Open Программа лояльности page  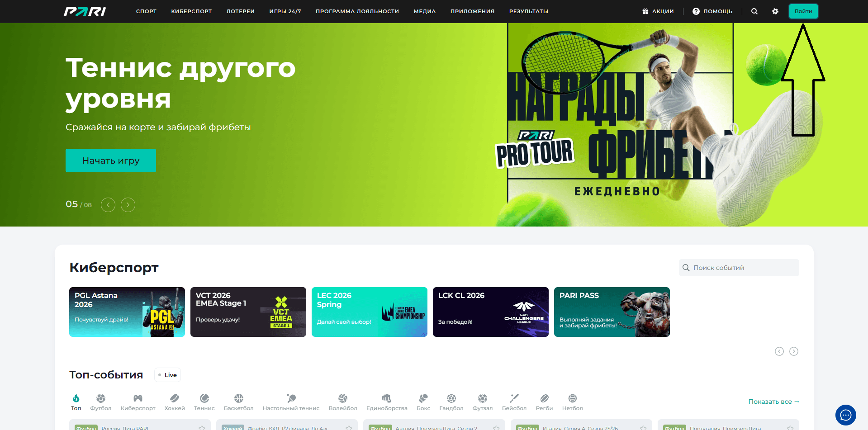pos(357,11)
